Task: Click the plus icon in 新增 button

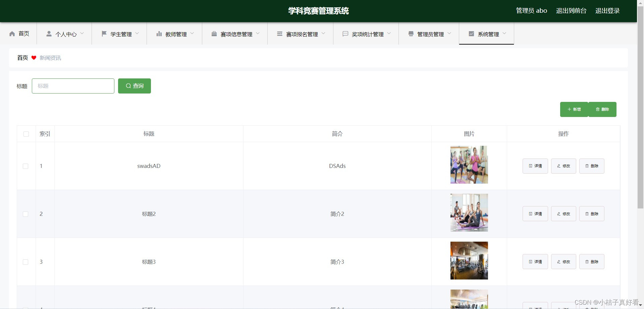Action: coord(569,109)
